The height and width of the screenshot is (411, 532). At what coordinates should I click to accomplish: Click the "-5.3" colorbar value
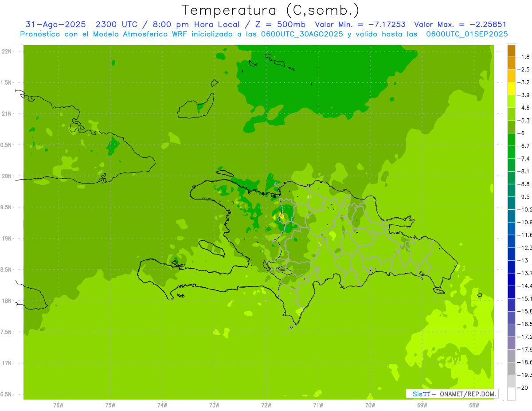coord(524,121)
